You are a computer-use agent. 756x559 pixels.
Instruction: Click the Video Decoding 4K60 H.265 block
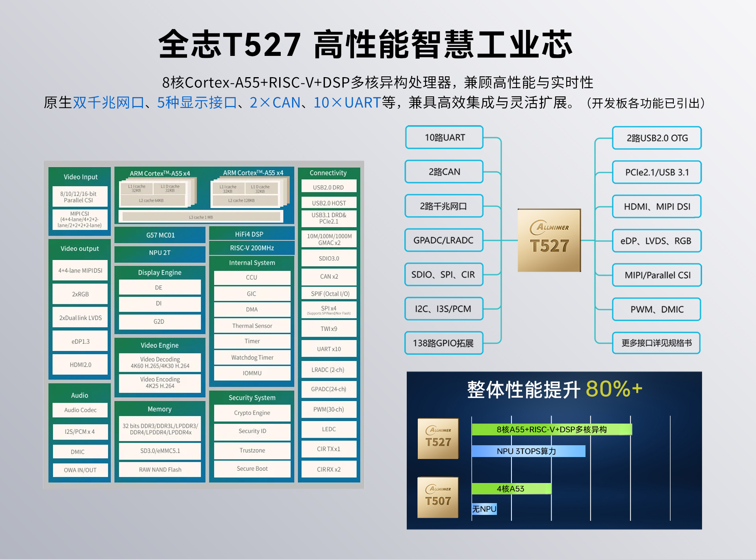tap(160, 363)
